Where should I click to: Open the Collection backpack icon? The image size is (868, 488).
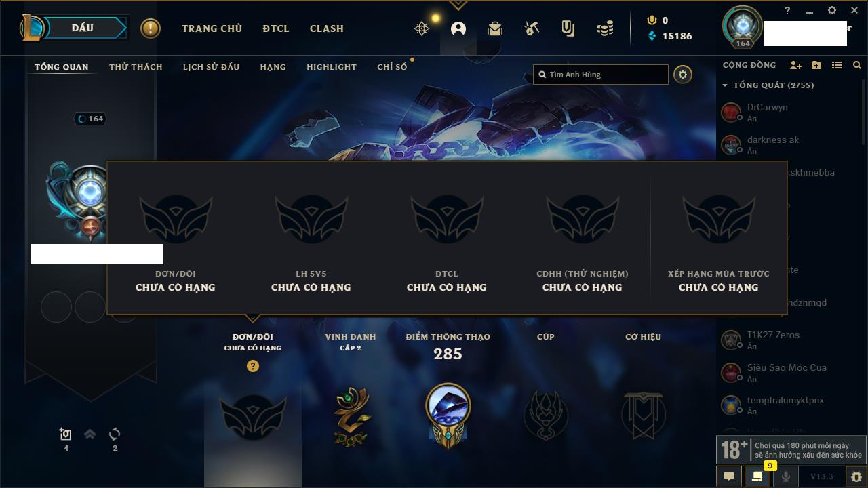495,28
